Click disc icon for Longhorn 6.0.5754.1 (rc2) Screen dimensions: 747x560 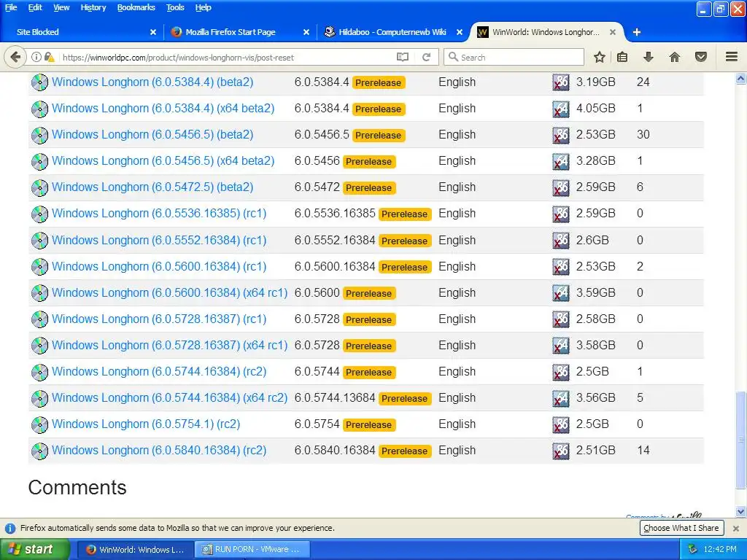pos(39,425)
